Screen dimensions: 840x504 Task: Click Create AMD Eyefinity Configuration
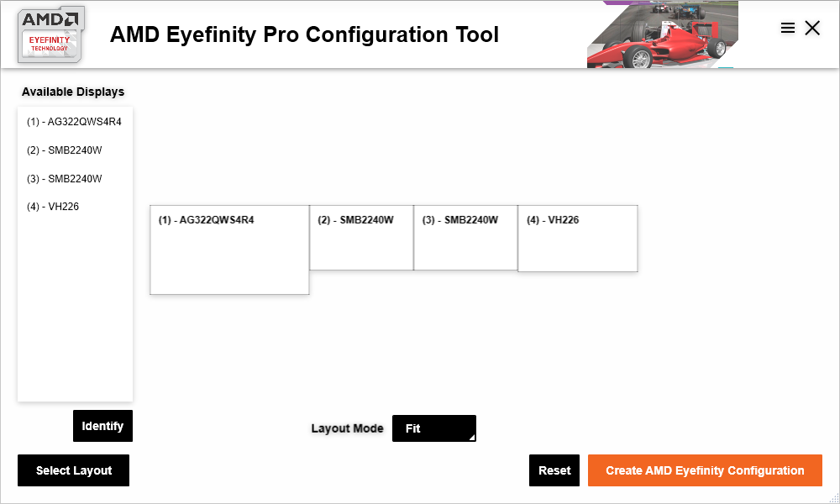click(705, 470)
